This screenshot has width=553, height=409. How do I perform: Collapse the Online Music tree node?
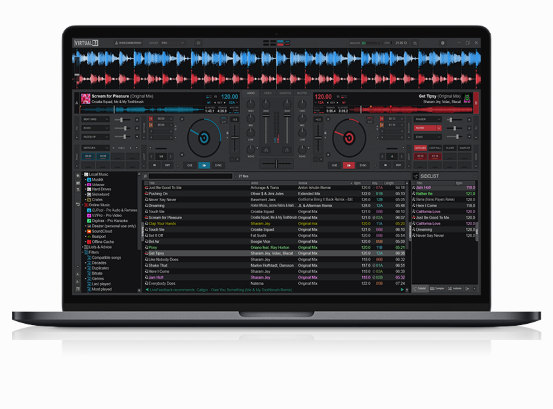click(x=83, y=205)
